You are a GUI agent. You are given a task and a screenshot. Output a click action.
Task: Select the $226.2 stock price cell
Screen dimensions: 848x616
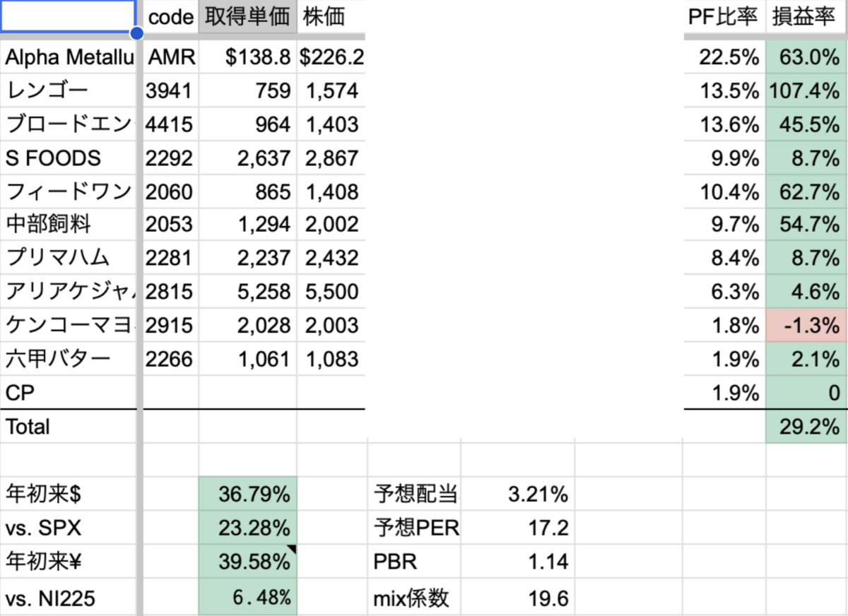(331, 57)
